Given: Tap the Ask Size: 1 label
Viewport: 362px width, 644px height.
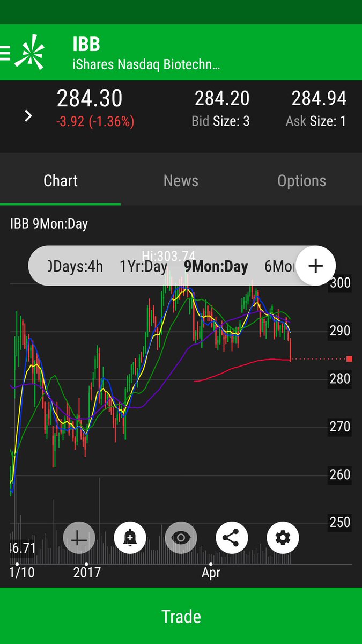Looking at the screenshot, I should [316, 121].
